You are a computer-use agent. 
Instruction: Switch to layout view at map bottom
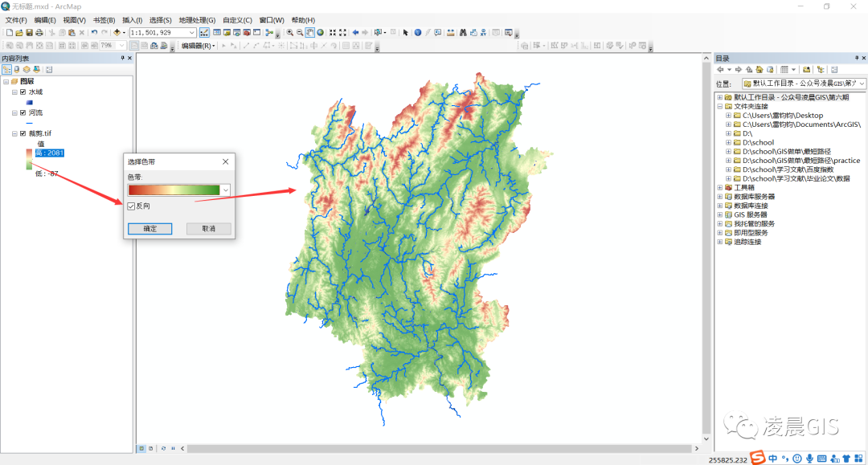150,448
